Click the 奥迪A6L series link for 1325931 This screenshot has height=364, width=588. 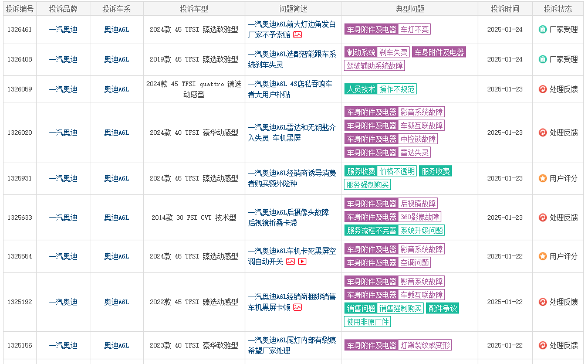[116, 178]
